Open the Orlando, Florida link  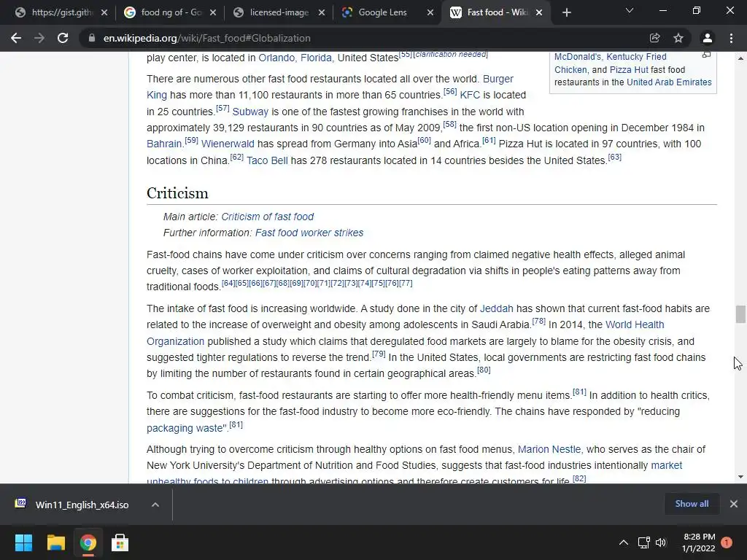click(x=295, y=58)
